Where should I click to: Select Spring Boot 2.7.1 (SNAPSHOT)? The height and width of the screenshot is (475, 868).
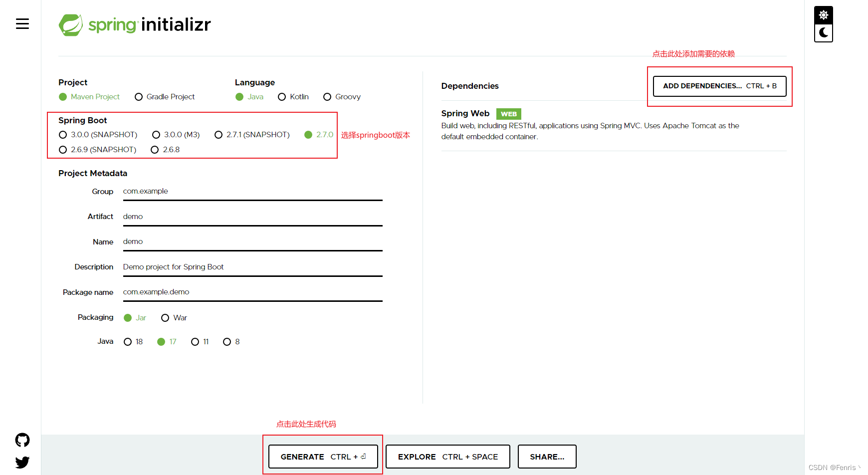tap(252, 135)
